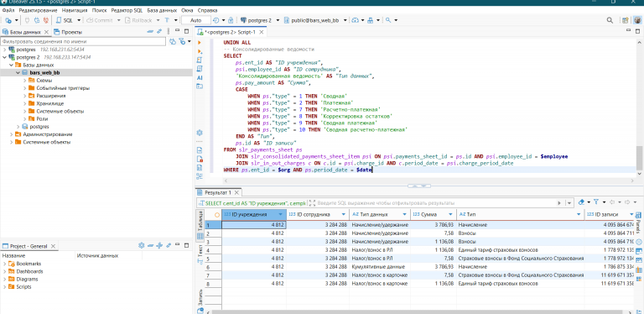Toggle the transaction lock icon beside Auto
Viewport: 644px width, 314px height.
[x=231, y=20]
